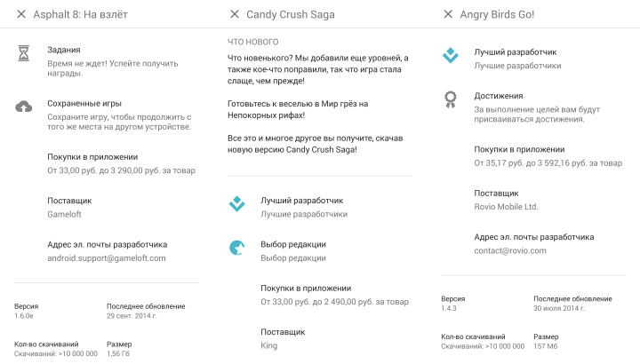Image resolution: width=640 pixels, height=364 pixels.
Task: Click the Достижения award ribbon icon
Action: 450,99
